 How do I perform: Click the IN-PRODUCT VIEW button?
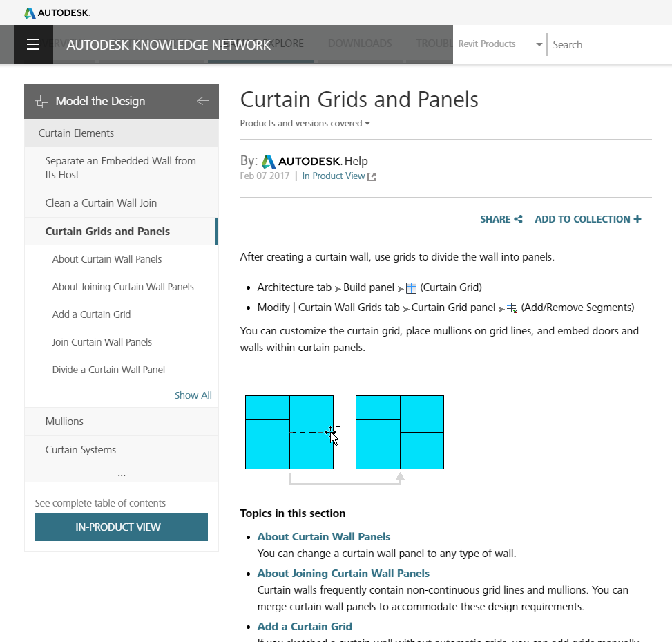click(x=122, y=527)
